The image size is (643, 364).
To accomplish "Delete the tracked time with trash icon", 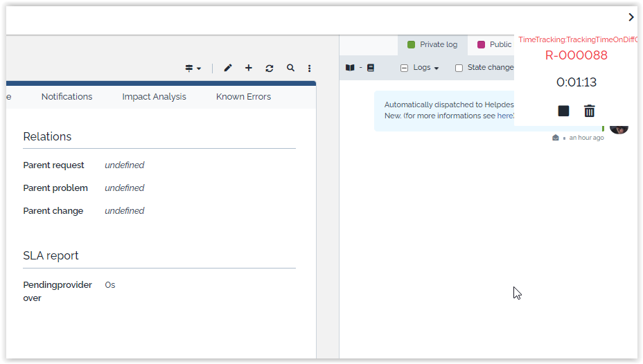I will 589,111.
